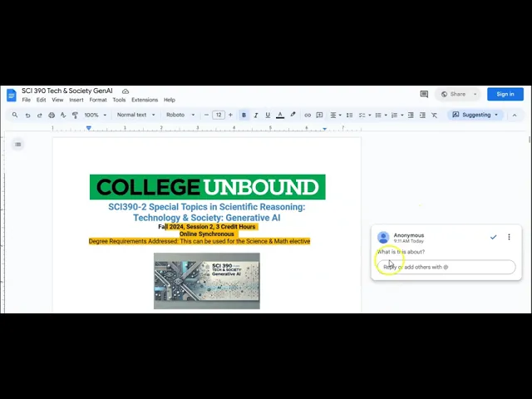532x399 pixels.
Task: Insert a checklist
Action: [362, 116]
